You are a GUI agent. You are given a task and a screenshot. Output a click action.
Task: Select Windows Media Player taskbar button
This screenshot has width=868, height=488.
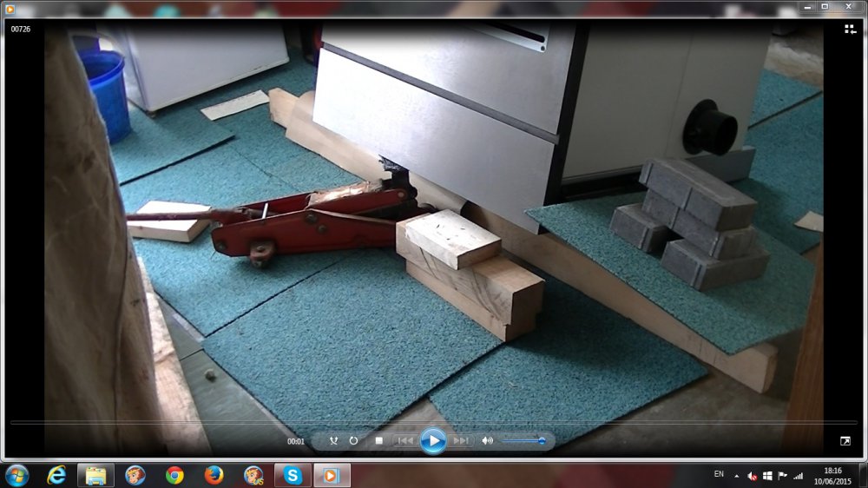point(332,475)
